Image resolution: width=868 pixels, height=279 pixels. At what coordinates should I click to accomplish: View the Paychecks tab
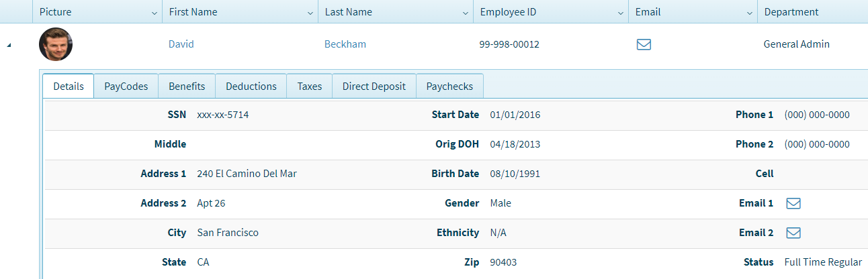tap(449, 87)
